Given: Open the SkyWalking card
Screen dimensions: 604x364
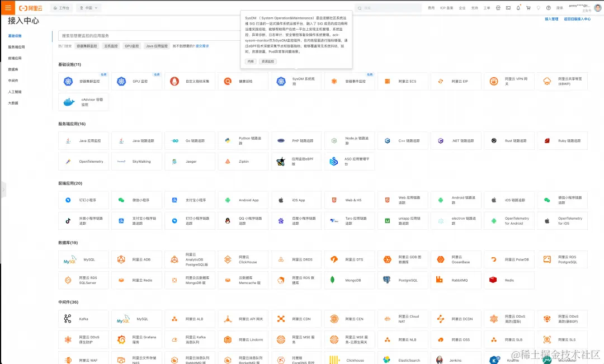Looking at the screenshot, I should pos(136,162).
